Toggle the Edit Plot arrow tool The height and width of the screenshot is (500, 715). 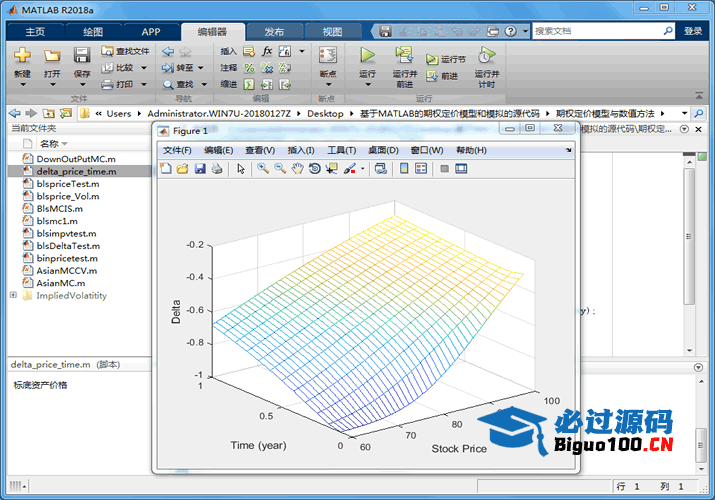click(241, 169)
